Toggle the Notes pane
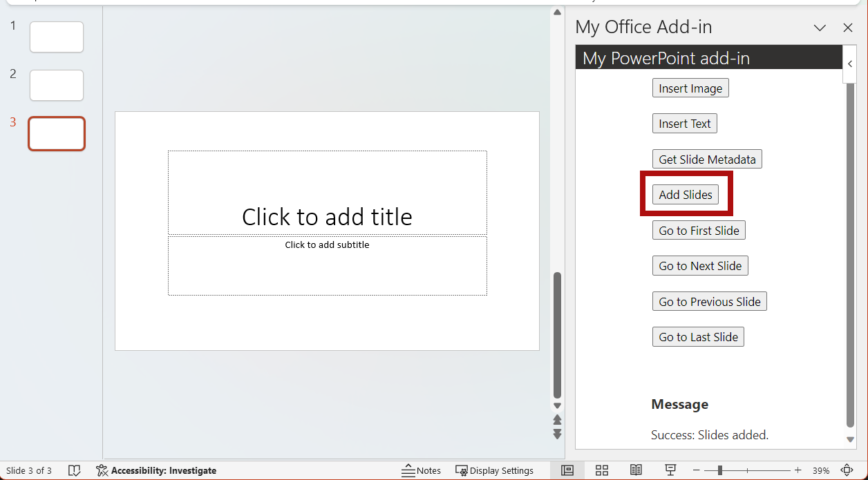868x480 pixels. pos(422,470)
